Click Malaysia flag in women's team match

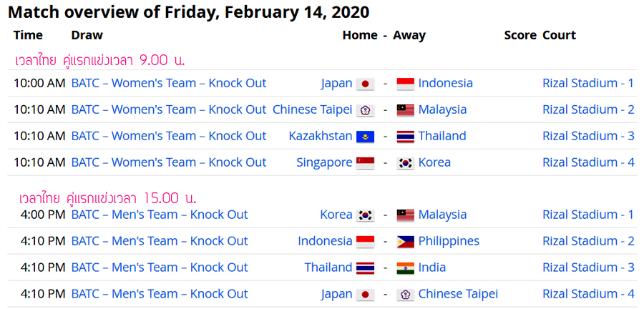[x=406, y=110]
